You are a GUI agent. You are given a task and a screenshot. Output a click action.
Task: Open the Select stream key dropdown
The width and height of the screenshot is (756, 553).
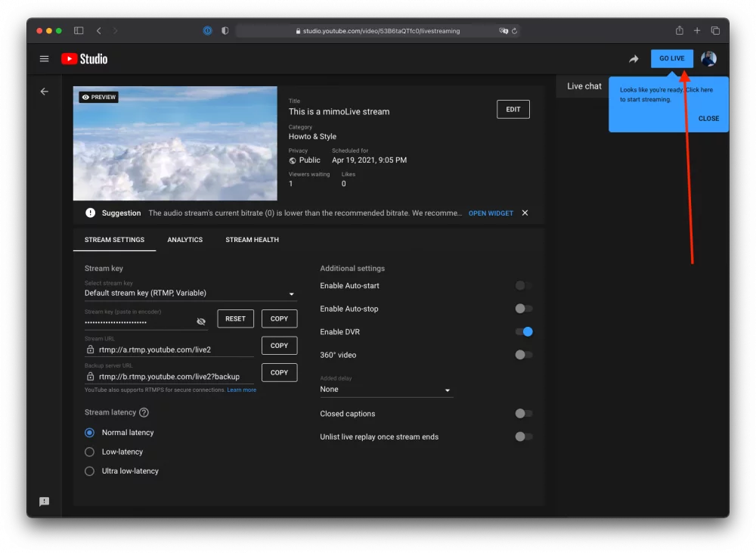click(x=191, y=293)
